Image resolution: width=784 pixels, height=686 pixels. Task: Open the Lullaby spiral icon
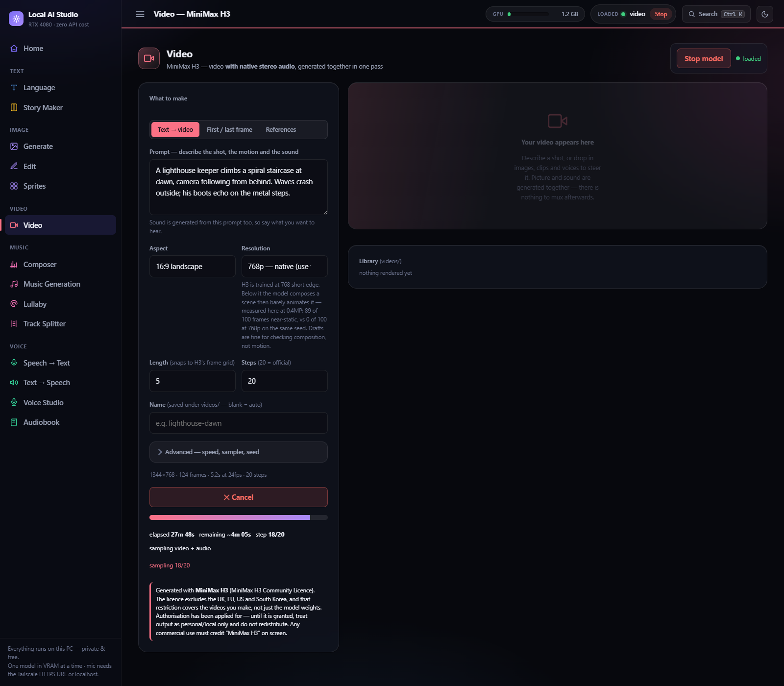(x=14, y=304)
